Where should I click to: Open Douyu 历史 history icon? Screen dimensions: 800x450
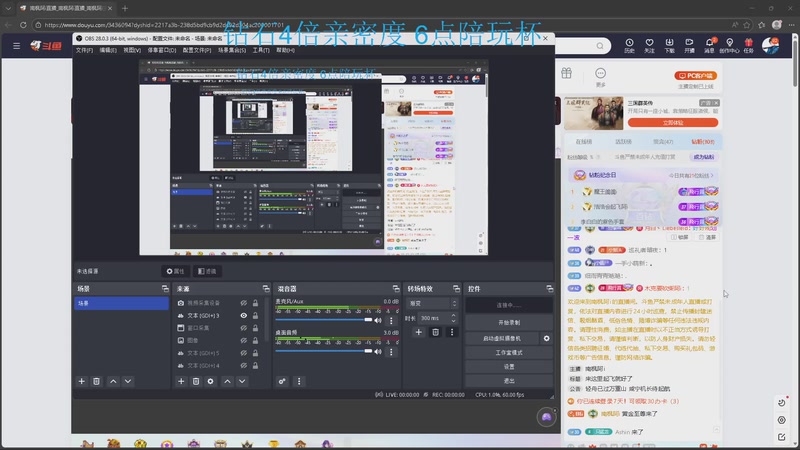629,45
